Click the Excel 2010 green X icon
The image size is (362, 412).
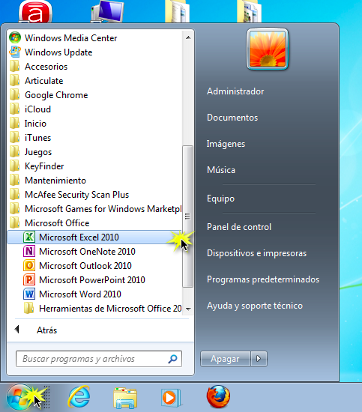tap(29, 237)
